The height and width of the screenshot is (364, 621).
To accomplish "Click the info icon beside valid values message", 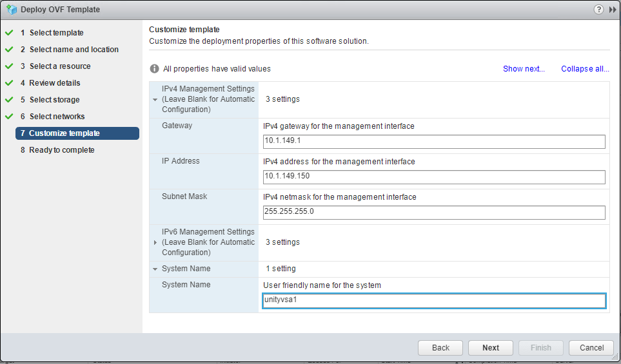I will 155,69.
